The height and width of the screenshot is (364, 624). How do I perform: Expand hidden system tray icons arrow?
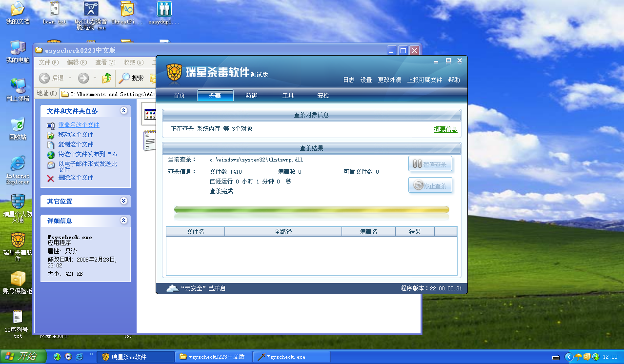pos(569,357)
